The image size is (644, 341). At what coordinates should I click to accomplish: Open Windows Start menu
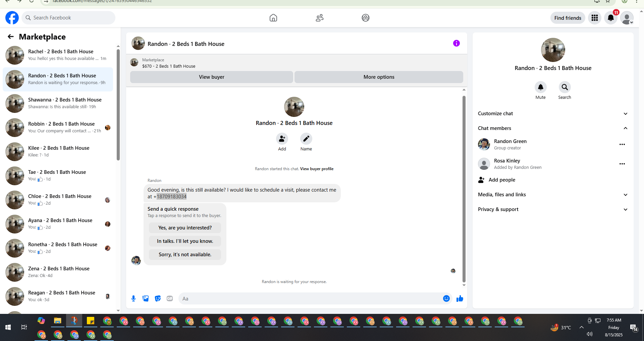(8, 327)
